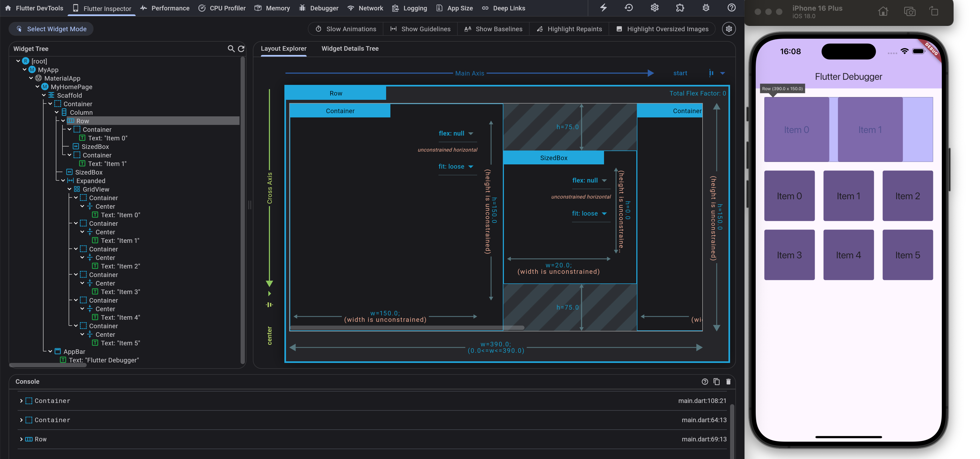
Task: Open main.dart:108:21 source link
Action: pyautogui.click(x=702, y=401)
